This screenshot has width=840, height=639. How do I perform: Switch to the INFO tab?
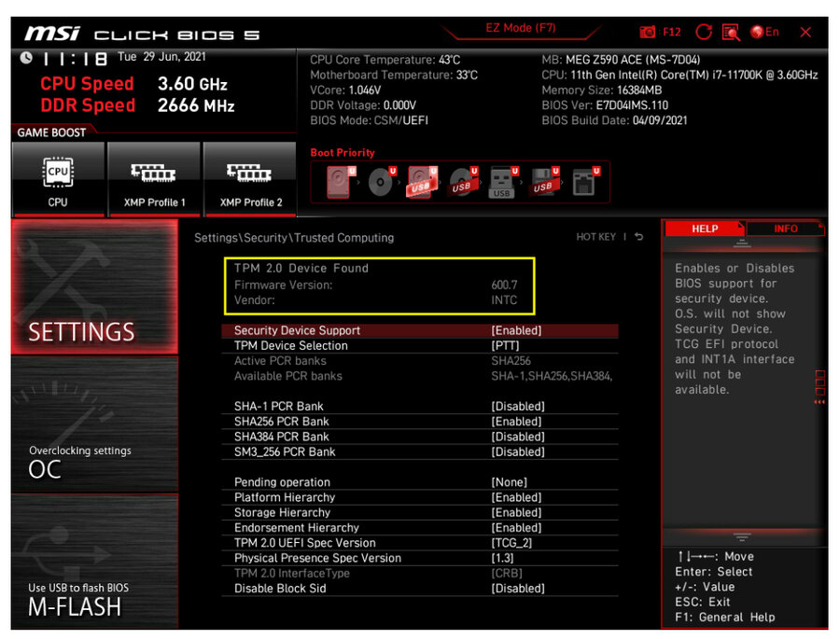[x=785, y=229]
